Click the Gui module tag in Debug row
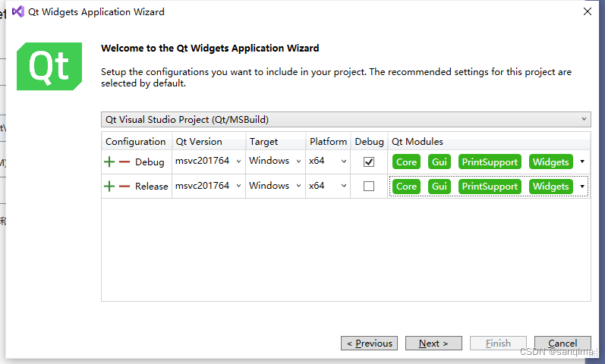Viewport: 605px width, 364px height. 439,162
